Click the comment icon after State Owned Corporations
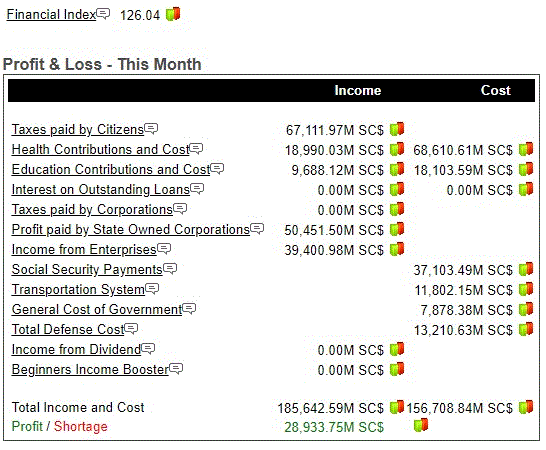The width and height of the screenshot is (546, 450). [257, 228]
